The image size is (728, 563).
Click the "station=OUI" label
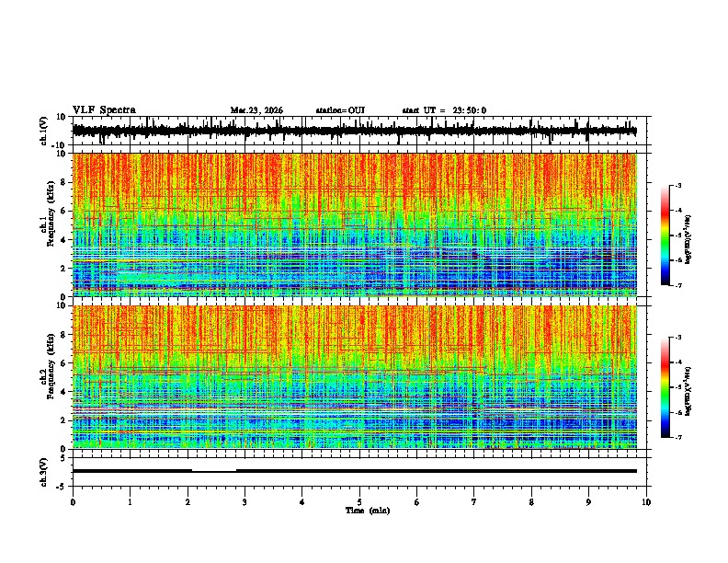point(340,110)
